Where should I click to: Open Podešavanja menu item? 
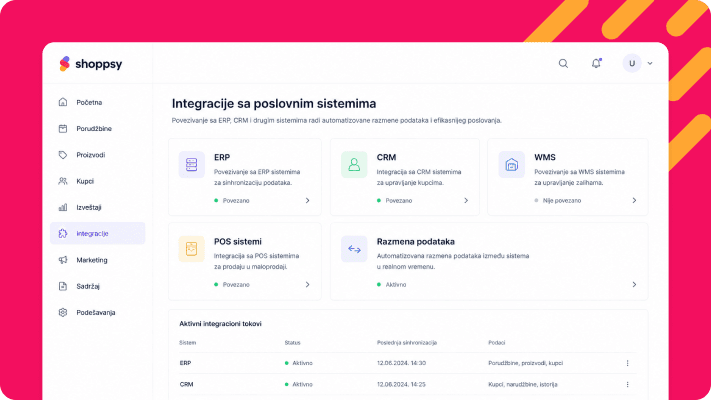click(97, 312)
